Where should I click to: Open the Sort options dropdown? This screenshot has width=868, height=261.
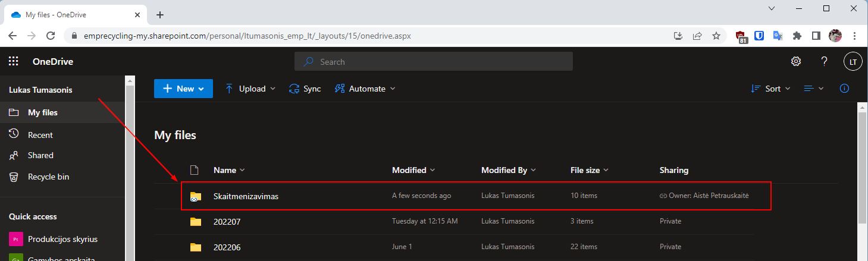coord(770,89)
